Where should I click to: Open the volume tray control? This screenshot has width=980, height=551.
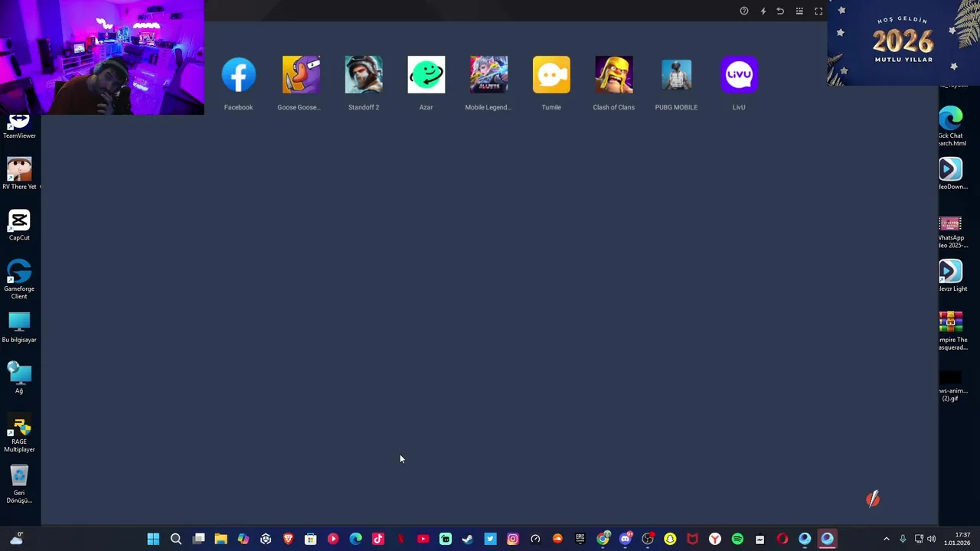point(931,539)
